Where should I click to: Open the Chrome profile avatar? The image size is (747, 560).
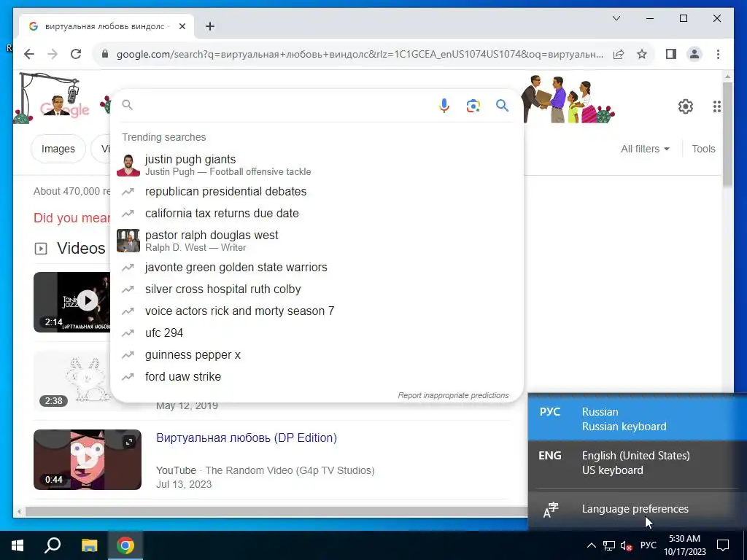point(694,54)
